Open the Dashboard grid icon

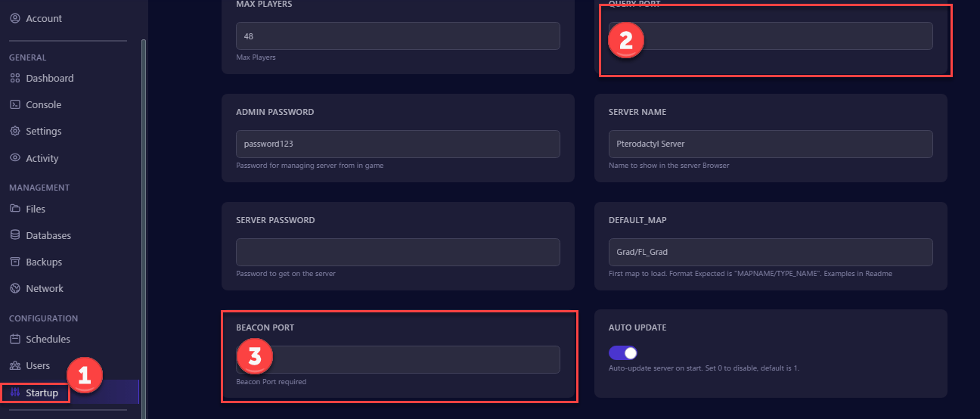(15, 78)
